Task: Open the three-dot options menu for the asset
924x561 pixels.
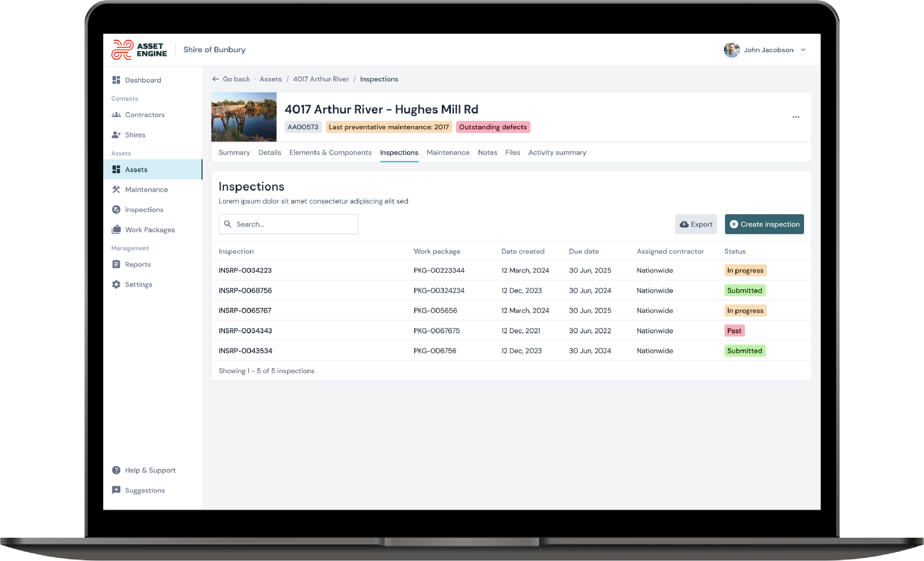Action: [796, 117]
